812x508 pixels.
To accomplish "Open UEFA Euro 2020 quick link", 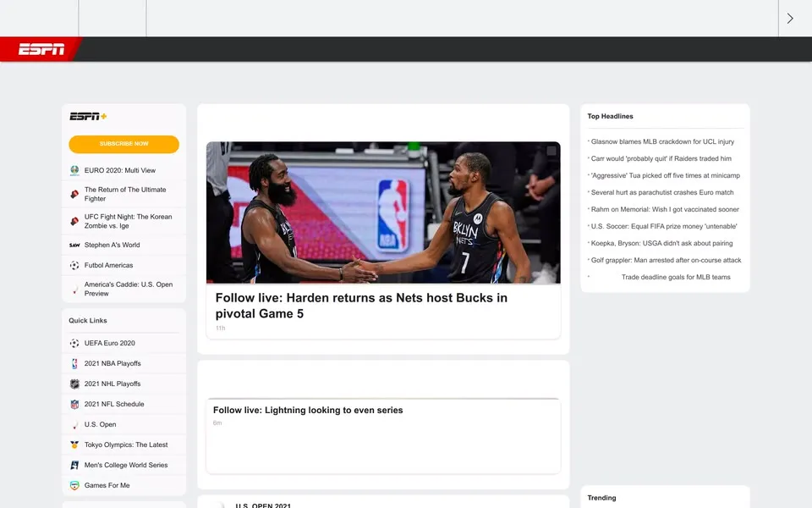I will (110, 343).
